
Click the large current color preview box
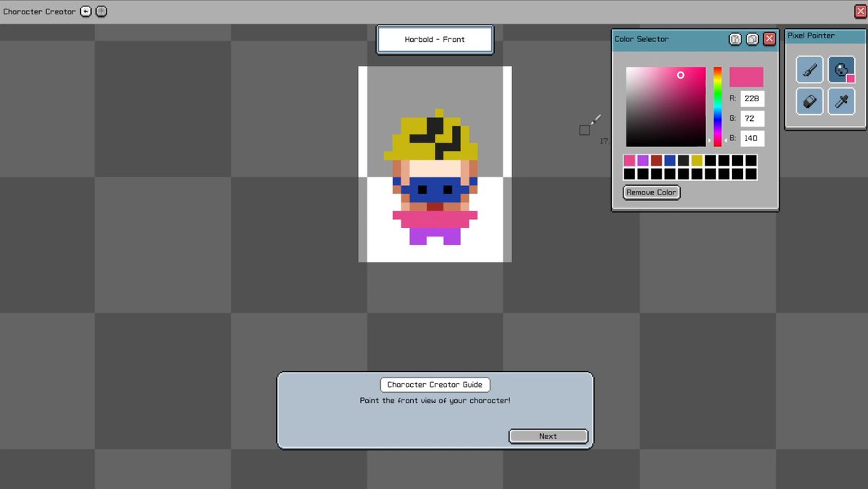tap(746, 77)
